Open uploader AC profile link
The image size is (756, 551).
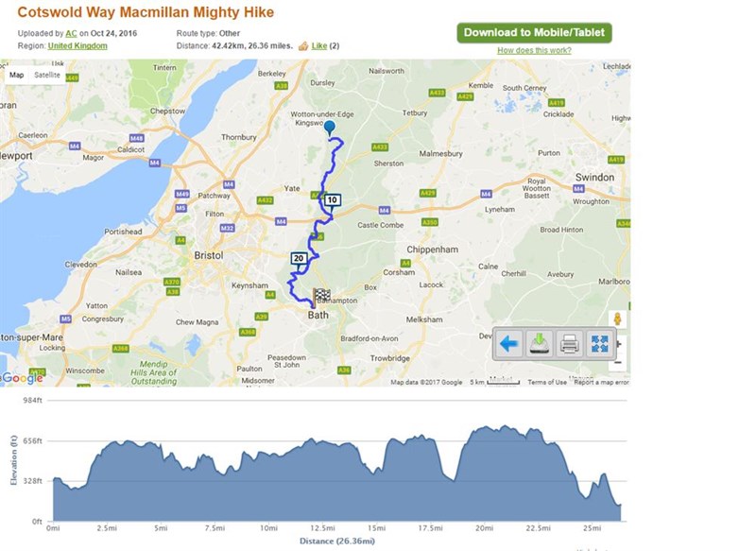71,33
